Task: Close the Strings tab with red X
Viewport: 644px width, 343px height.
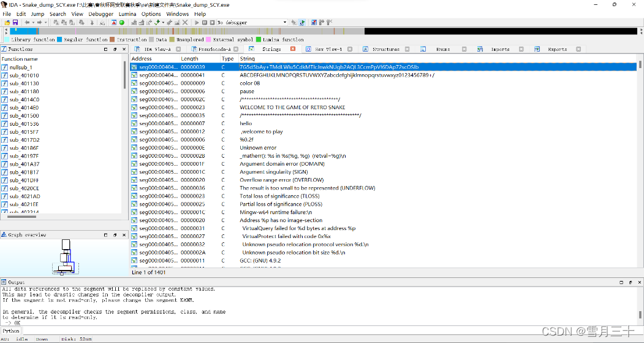Action: tap(293, 48)
